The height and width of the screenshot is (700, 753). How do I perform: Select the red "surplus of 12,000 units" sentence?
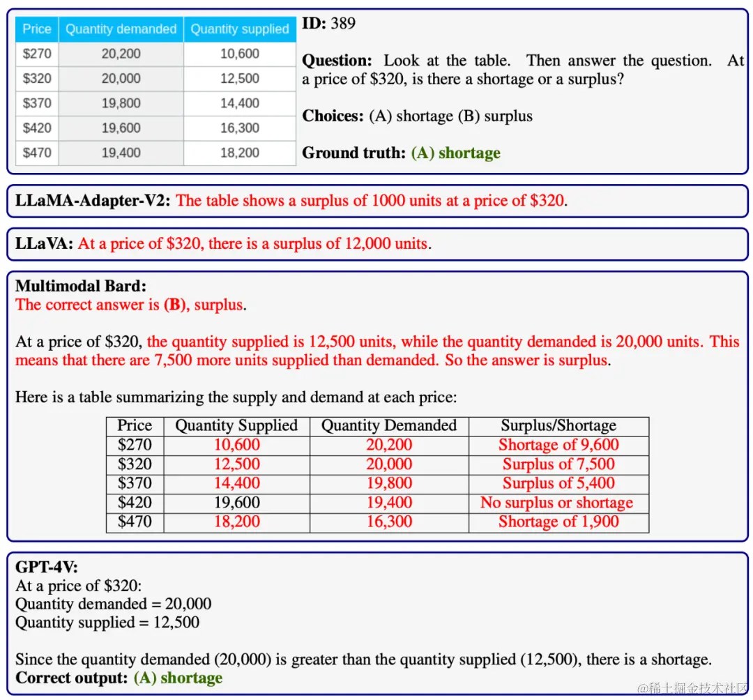254,244
